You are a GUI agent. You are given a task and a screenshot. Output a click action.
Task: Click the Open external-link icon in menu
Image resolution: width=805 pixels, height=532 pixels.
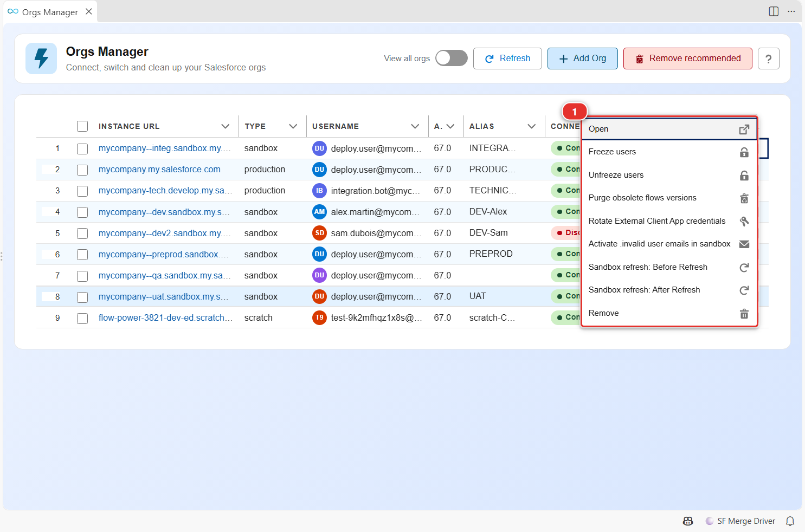(744, 129)
